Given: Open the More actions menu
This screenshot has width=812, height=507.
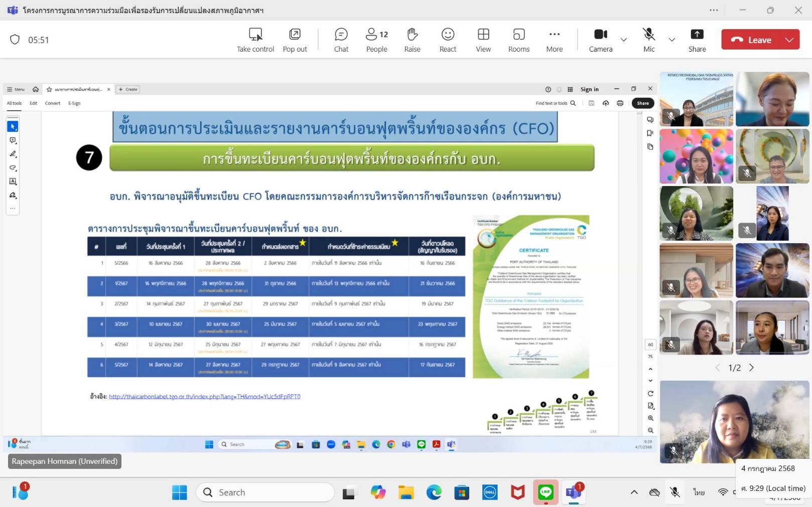Looking at the screenshot, I should click(x=554, y=40).
